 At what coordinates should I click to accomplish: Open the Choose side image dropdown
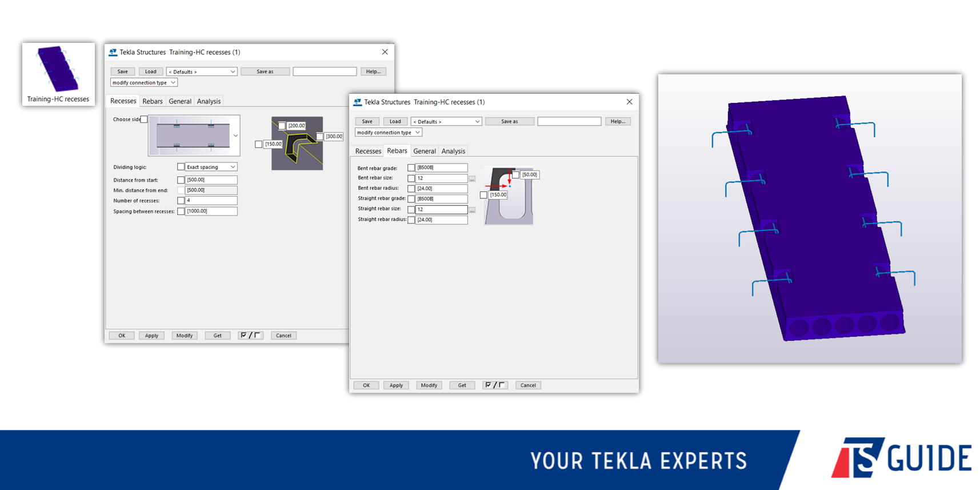pyautogui.click(x=235, y=136)
